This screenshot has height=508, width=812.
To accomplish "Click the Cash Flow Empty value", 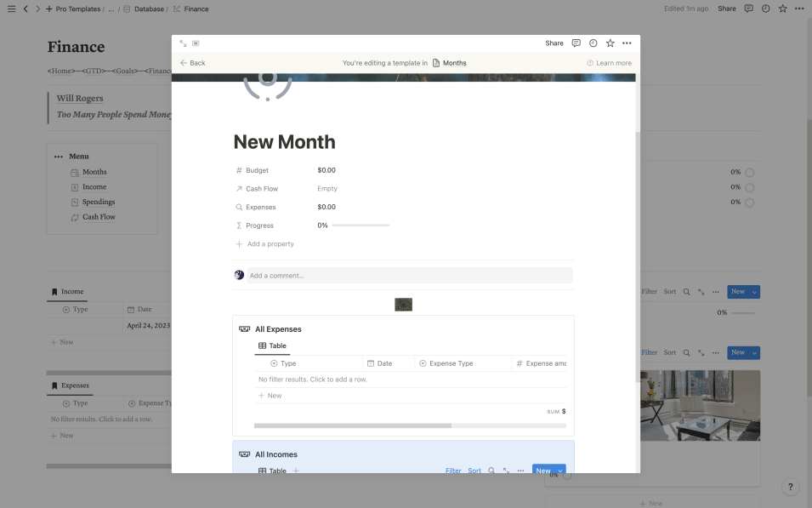I will coord(327,189).
